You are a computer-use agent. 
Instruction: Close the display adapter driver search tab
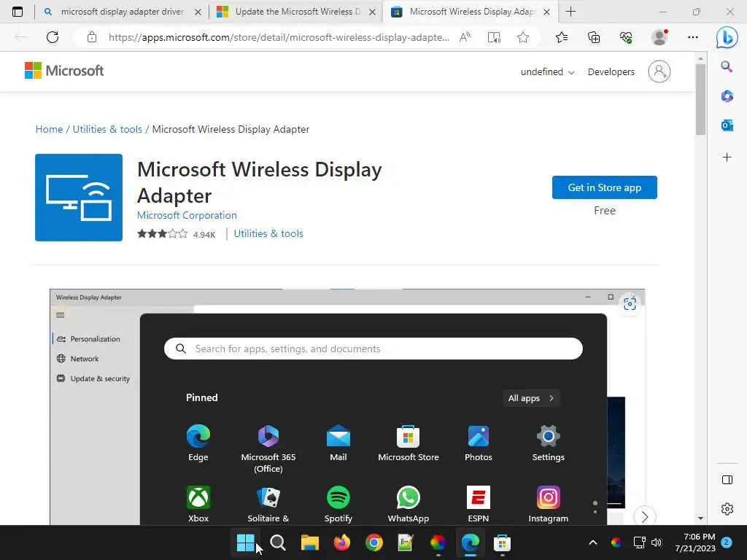point(198,12)
